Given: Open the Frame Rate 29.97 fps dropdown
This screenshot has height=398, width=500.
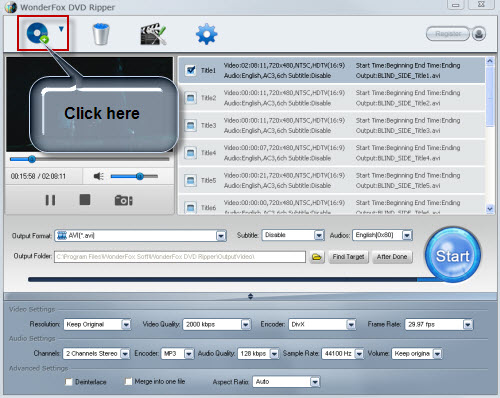Looking at the screenshot, I should (468, 324).
